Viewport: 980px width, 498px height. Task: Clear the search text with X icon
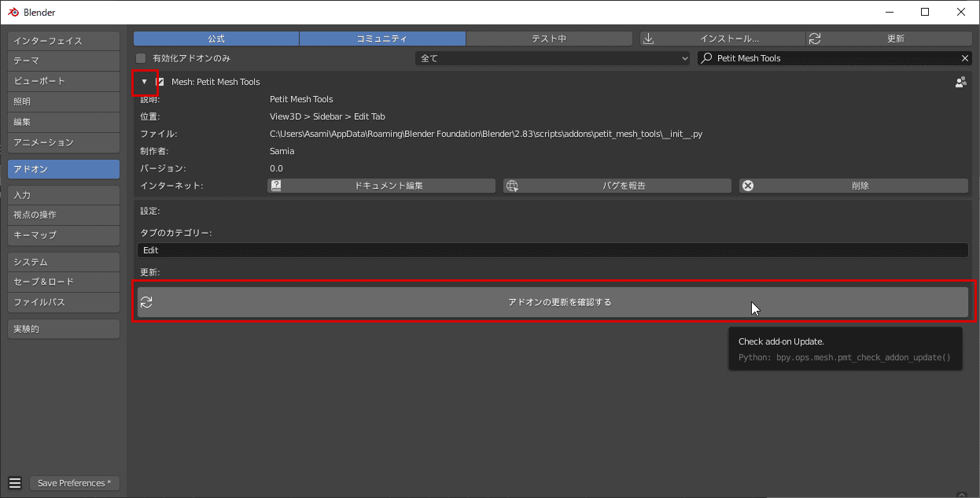[x=966, y=58]
